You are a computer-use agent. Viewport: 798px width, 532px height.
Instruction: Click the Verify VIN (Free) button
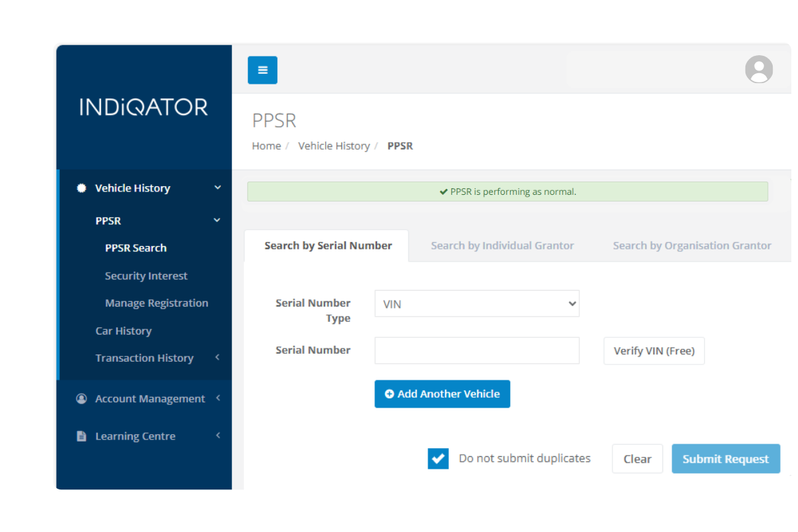[x=654, y=350]
